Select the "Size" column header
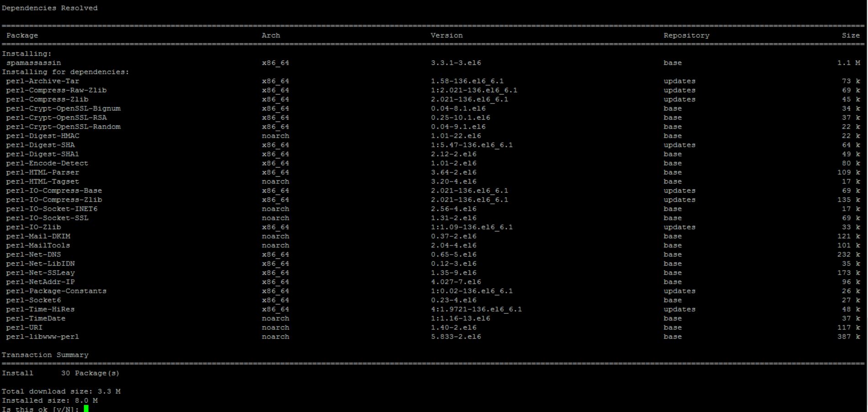The width and height of the screenshot is (868, 412). click(851, 35)
